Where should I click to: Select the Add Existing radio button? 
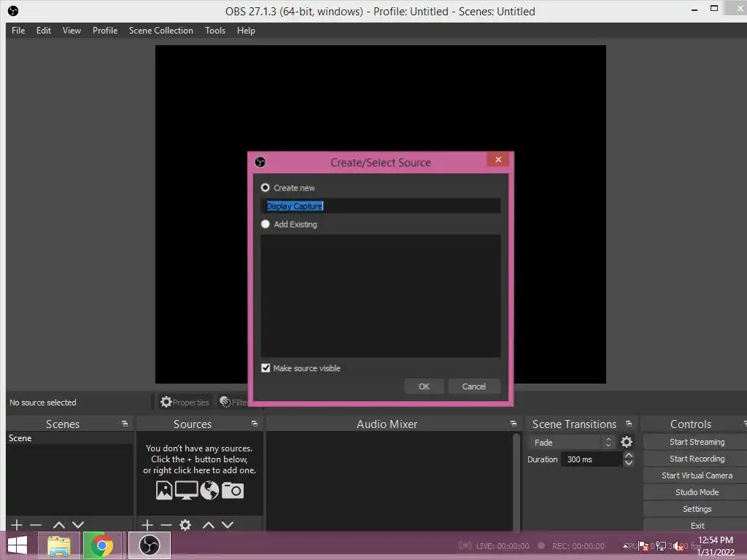266,224
